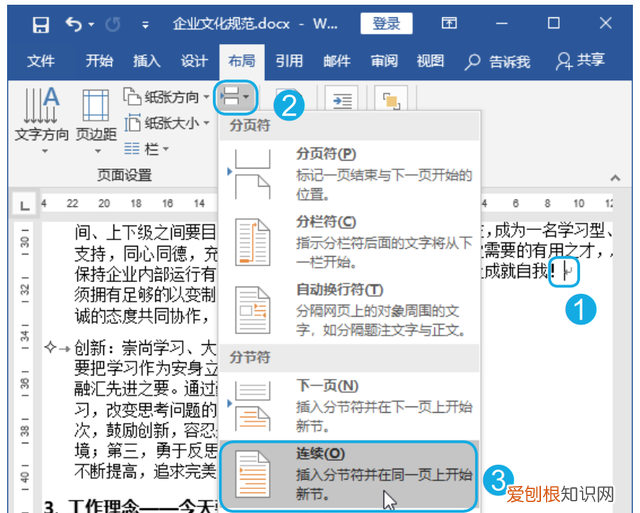This screenshot has width=640, height=513.
Task: Click the 告诉我 search box
Action: pyautogui.click(x=498, y=62)
